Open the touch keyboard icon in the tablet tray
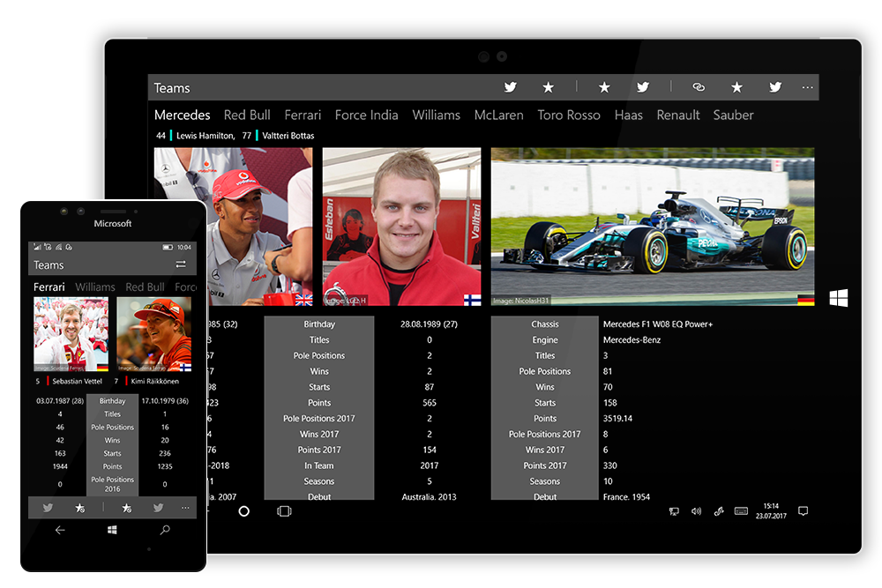 [x=742, y=511]
